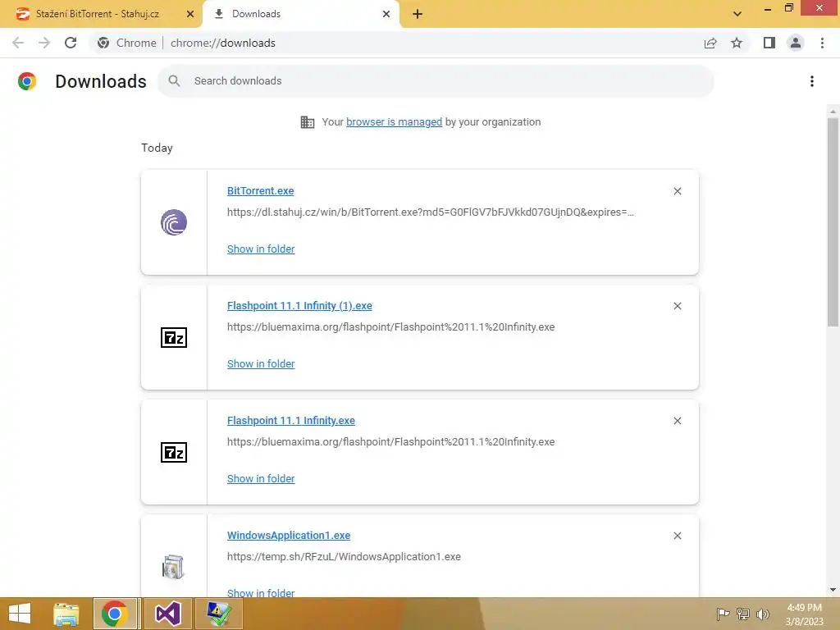Click the BitTorrent dl.stahuj.cz source URL
This screenshot has width=840, height=630.
tap(430, 212)
